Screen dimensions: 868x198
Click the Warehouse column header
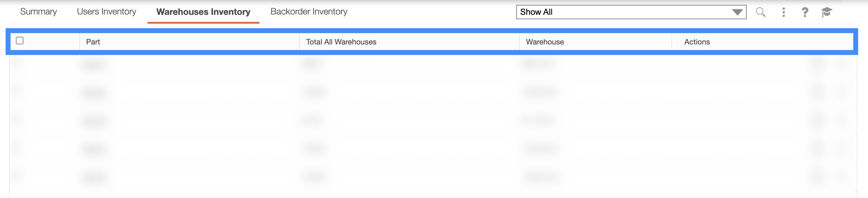[x=545, y=42]
